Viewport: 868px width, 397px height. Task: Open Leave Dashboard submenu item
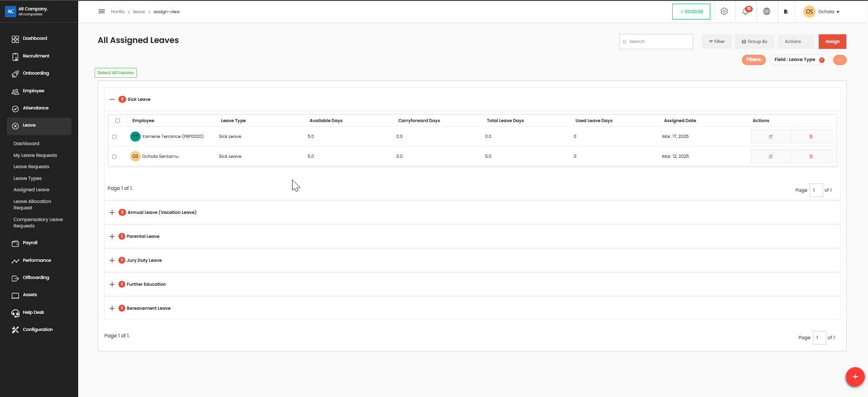pos(26,144)
